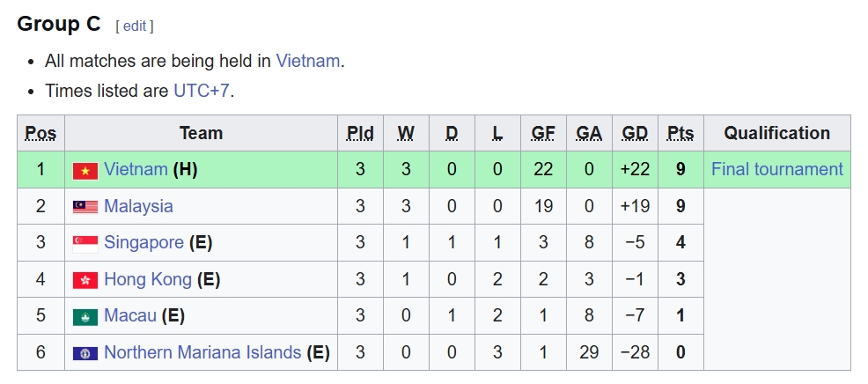868x384 pixels.
Task: Open the Vietnam team link in table
Action: pos(136,169)
